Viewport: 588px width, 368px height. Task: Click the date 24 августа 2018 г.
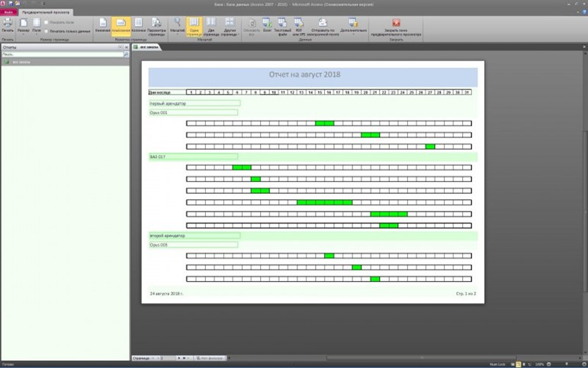(x=166, y=294)
